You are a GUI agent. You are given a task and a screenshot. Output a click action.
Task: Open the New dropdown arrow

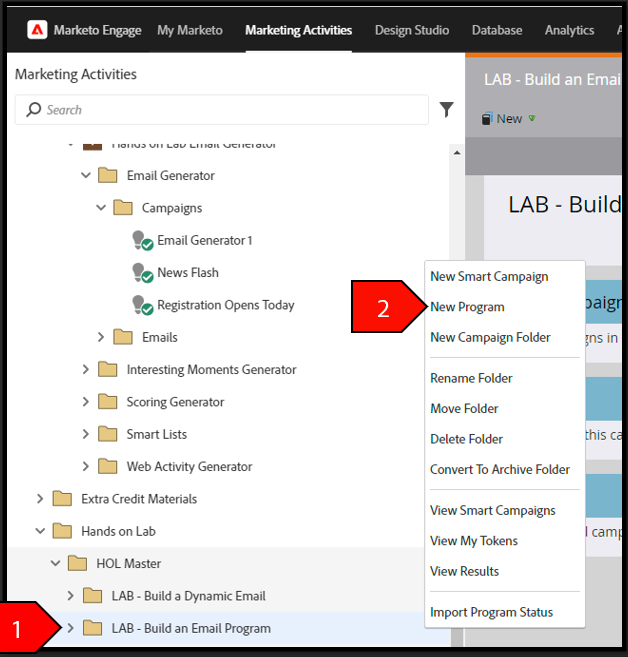click(532, 119)
